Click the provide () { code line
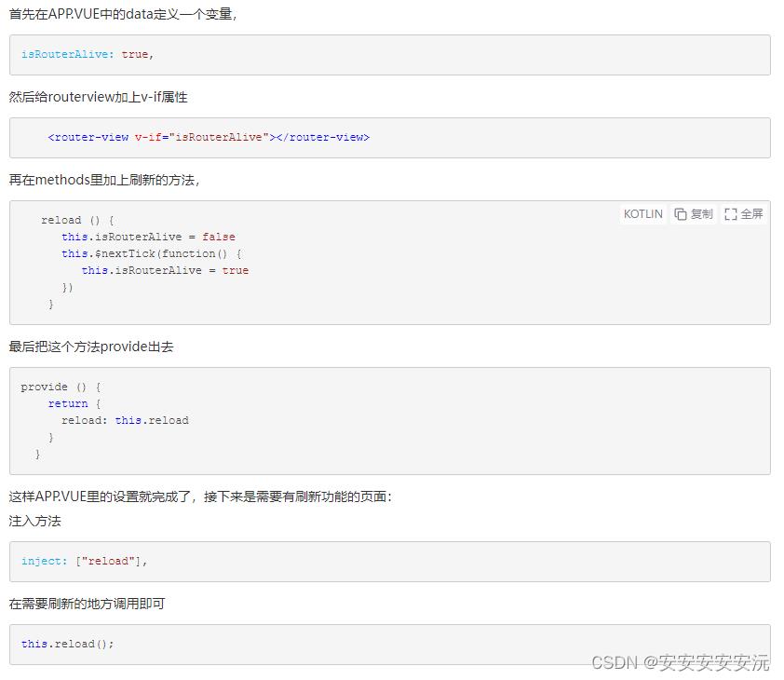The height and width of the screenshot is (680, 784). [61, 387]
